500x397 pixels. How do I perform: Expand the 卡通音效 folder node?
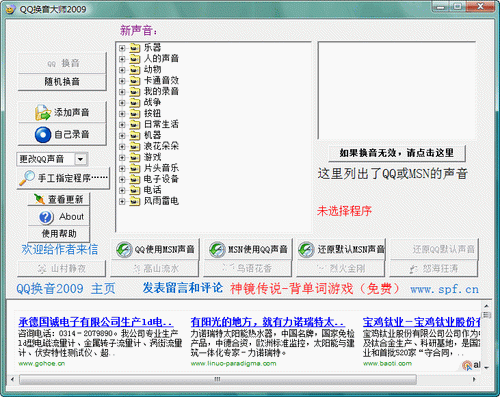pos(122,81)
